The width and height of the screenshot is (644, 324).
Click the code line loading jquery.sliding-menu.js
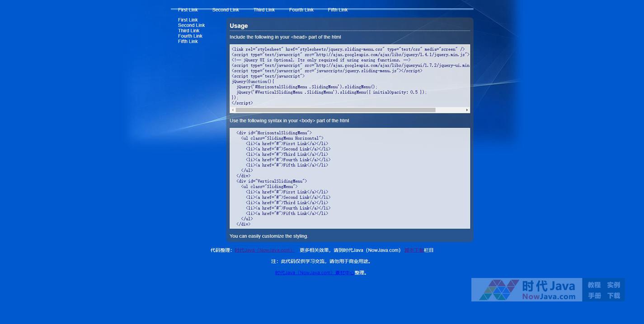click(327, 71)
